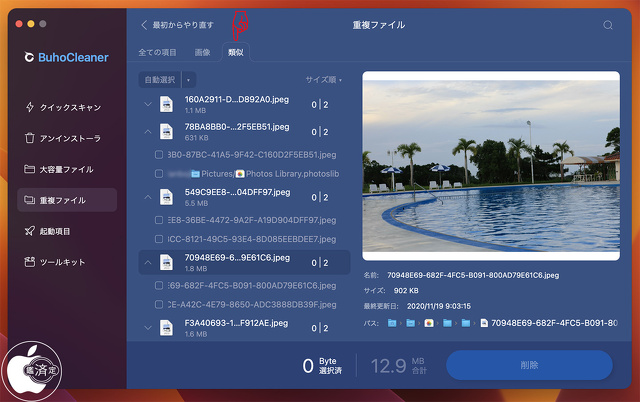The image size is (640, 402).
Task: Click the 自動選択 button
Action: point(160,80)
